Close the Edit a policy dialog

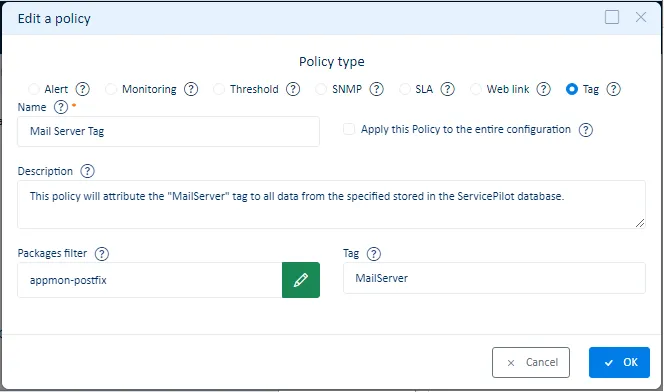(x=641, y=17)
